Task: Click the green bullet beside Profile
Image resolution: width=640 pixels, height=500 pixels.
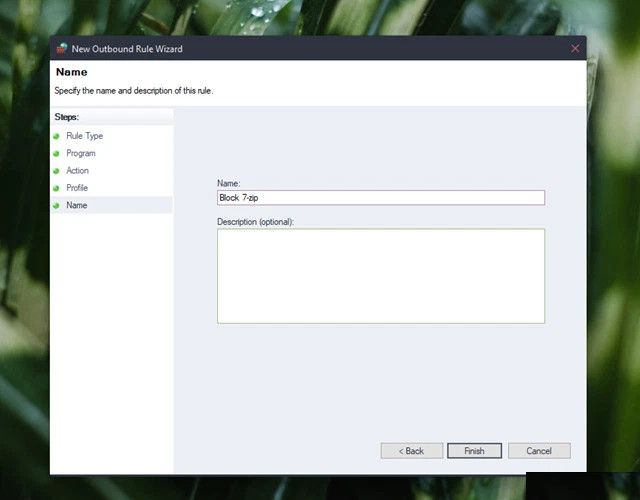Action: tap(57, 188)
